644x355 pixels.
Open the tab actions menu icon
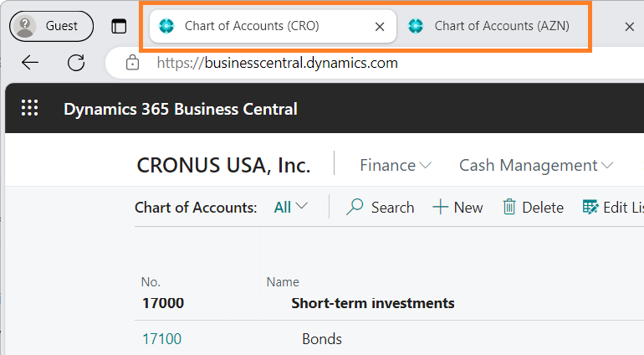pos(119,26)
